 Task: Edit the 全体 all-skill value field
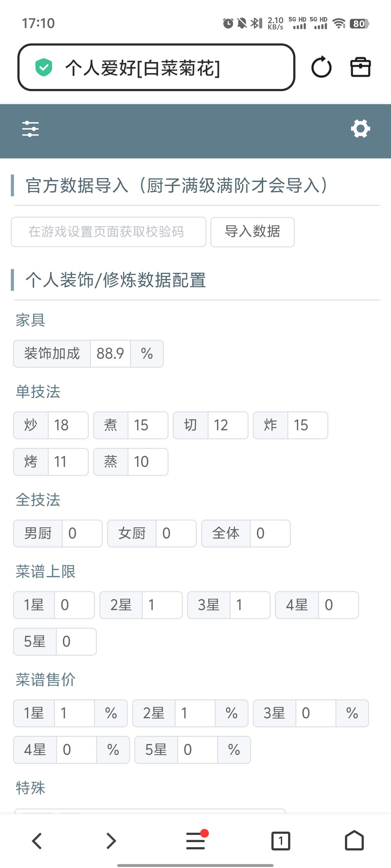(x=270, y=534)
